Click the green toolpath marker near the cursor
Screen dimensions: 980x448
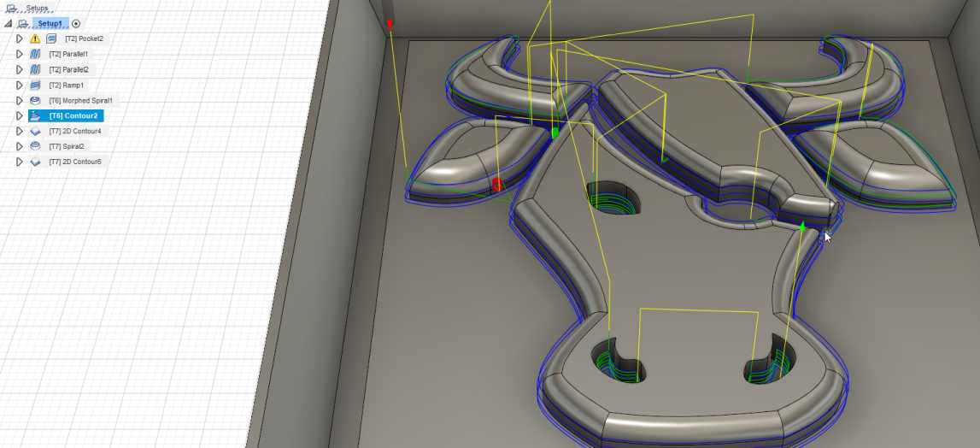(802, 227)
